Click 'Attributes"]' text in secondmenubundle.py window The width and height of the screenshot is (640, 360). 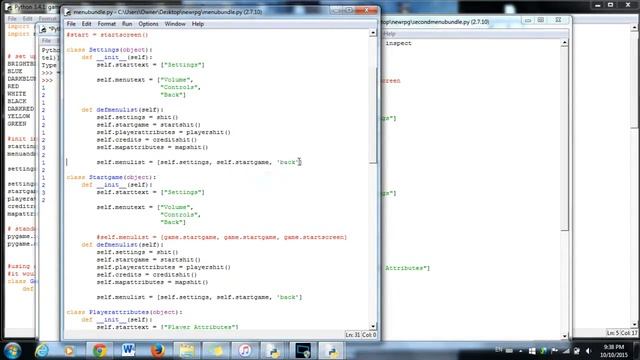click(407, 268)
